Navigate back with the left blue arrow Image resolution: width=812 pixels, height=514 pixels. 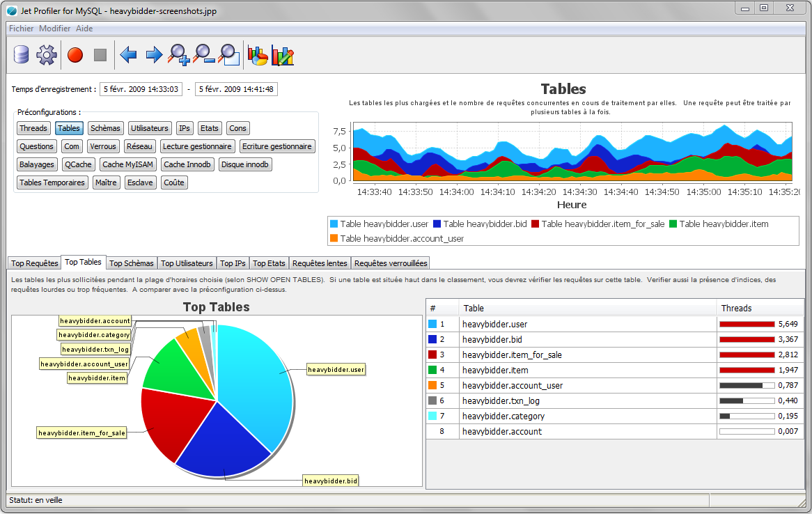pos(128,55)
